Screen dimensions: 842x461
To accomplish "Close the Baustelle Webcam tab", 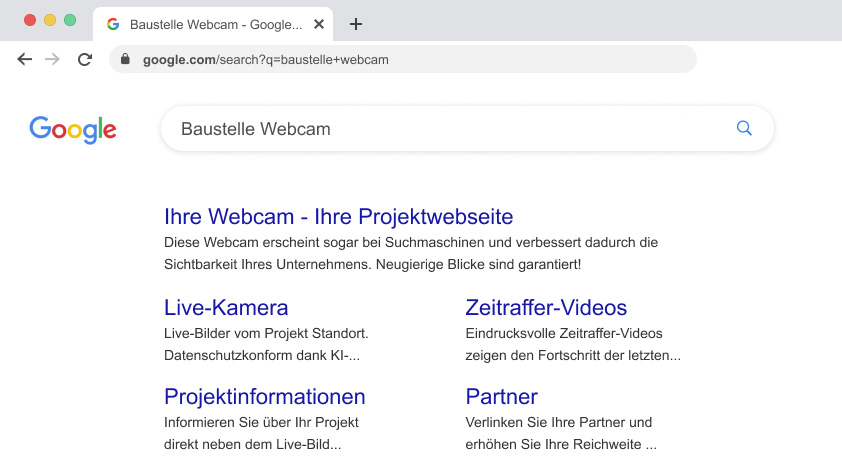I will [x=319, y=24].
